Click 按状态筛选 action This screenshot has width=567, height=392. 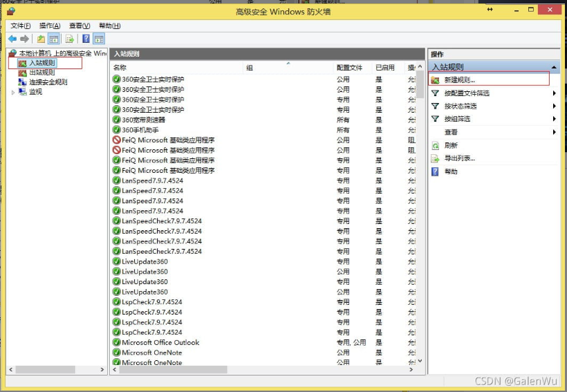coord(461,106)
